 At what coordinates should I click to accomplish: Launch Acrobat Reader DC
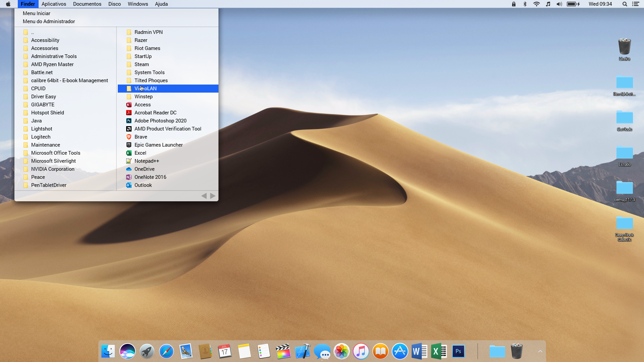point(168,113)
